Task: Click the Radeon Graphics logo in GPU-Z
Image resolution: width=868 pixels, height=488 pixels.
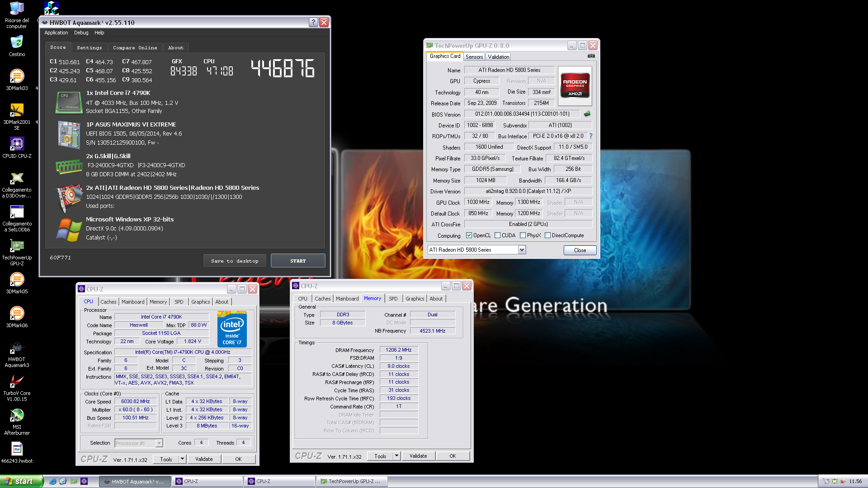Action: coord(575,85)
